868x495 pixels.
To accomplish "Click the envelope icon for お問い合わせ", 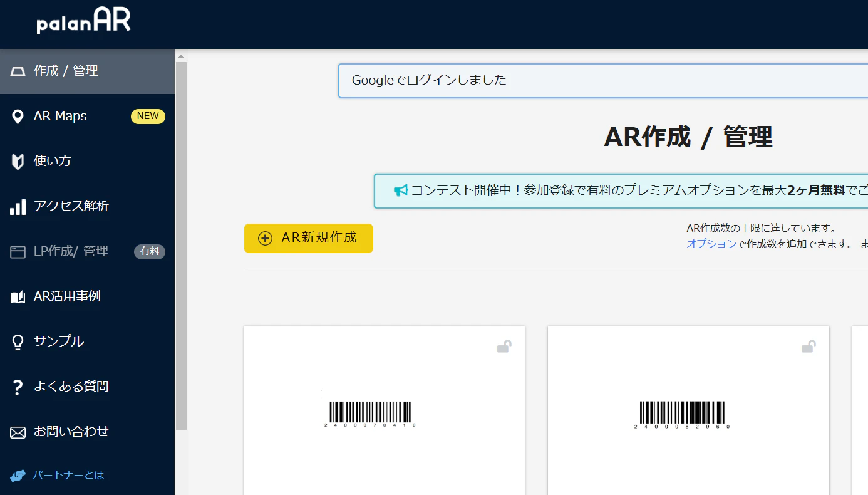I will [18, 432].
